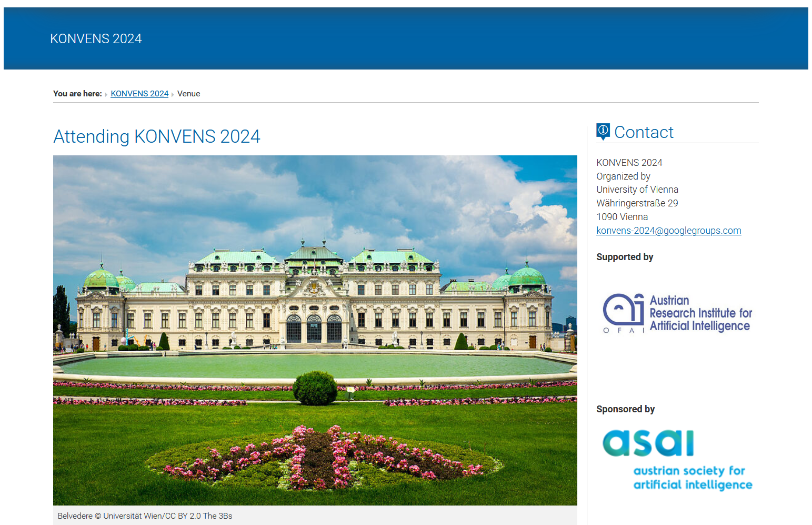Image resolution: width=812 pixels, height=525 pixels.
Task: Click the Austrian Research Institute for AI logo
Action: (x=677, y=313)
